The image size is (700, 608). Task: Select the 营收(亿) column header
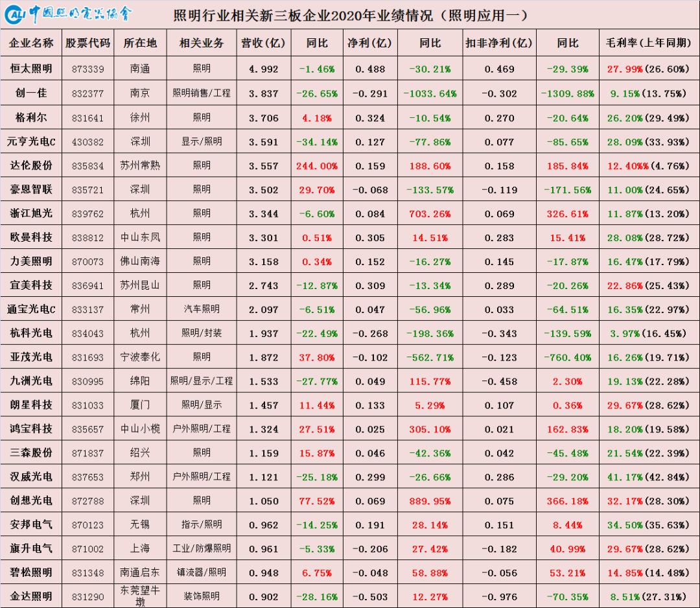point(263,43)
